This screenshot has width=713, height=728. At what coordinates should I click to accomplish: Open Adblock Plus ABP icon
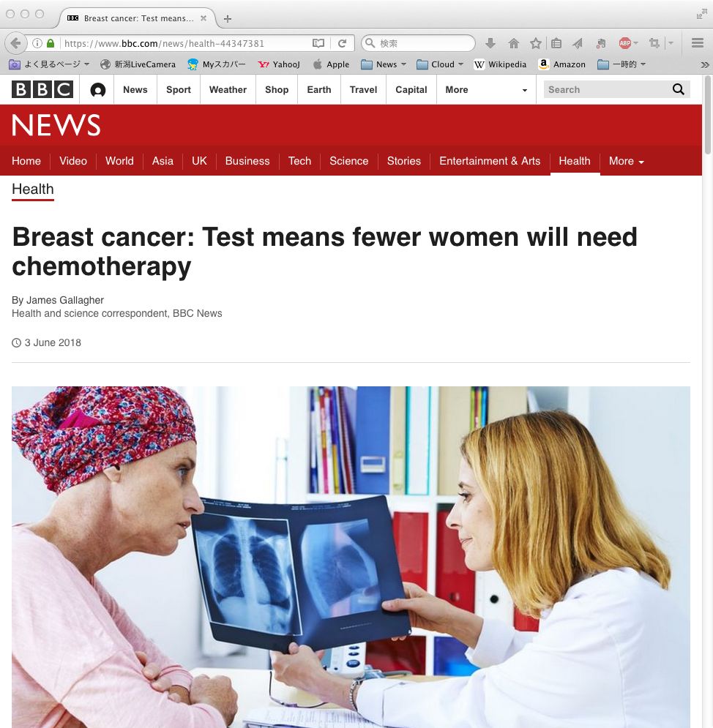pyautogui.click(x=624, y=43)
